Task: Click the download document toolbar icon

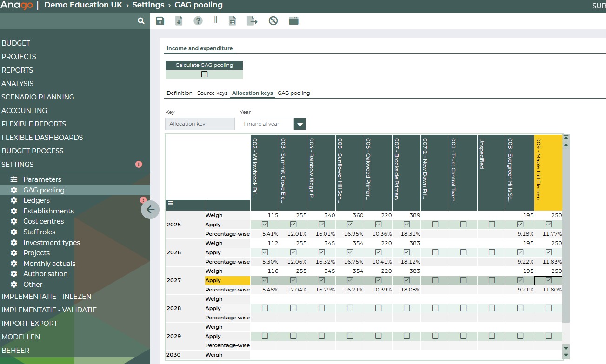Action: coord(179,21)
